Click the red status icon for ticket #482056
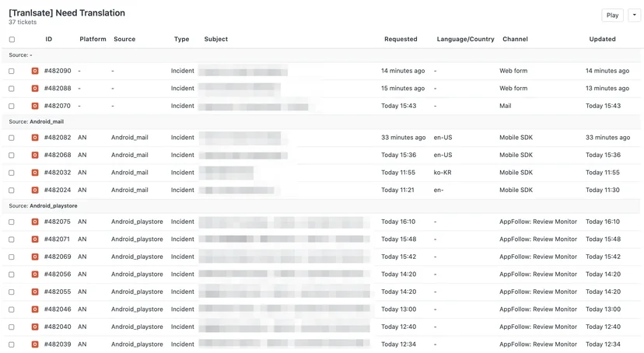The height and width of the screenshot is (353, 644). coord(35,274)
